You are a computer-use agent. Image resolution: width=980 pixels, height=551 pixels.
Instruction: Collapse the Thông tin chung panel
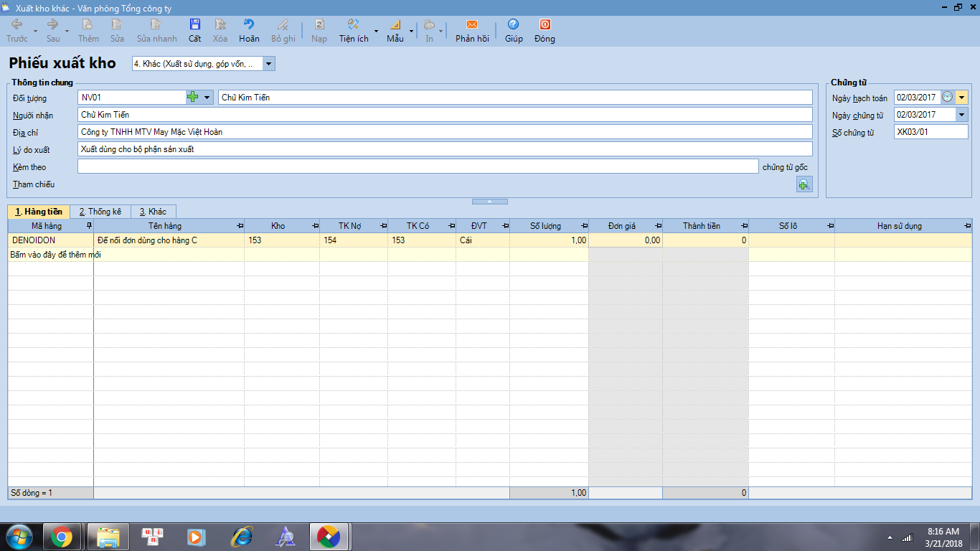pos(489,202)
